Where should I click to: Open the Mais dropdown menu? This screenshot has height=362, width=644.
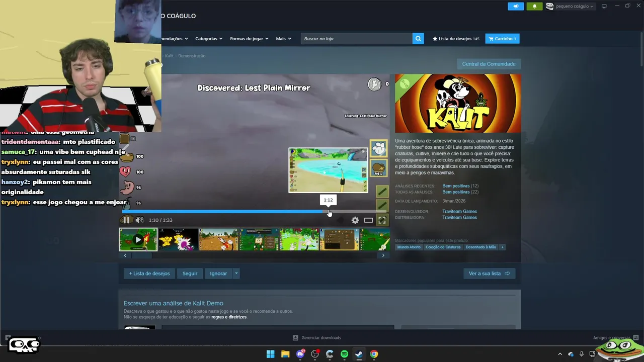(x=283, y=39)
